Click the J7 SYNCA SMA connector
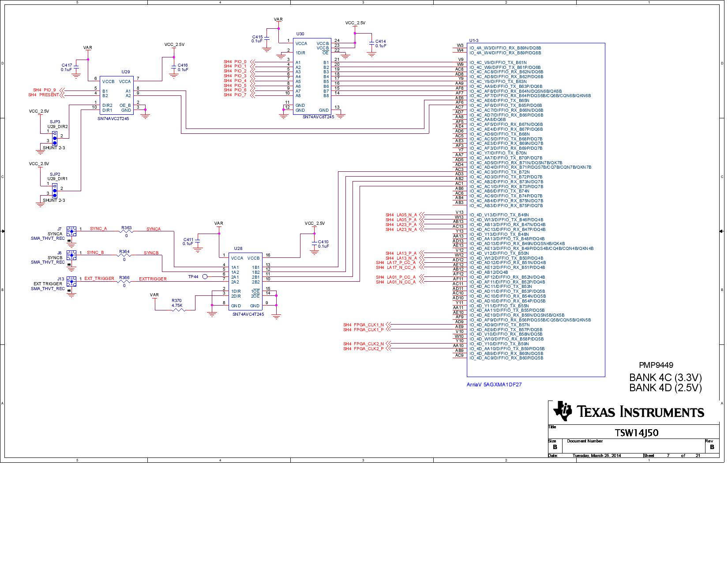This screenshot has height=563, width=728. point(71,231)
